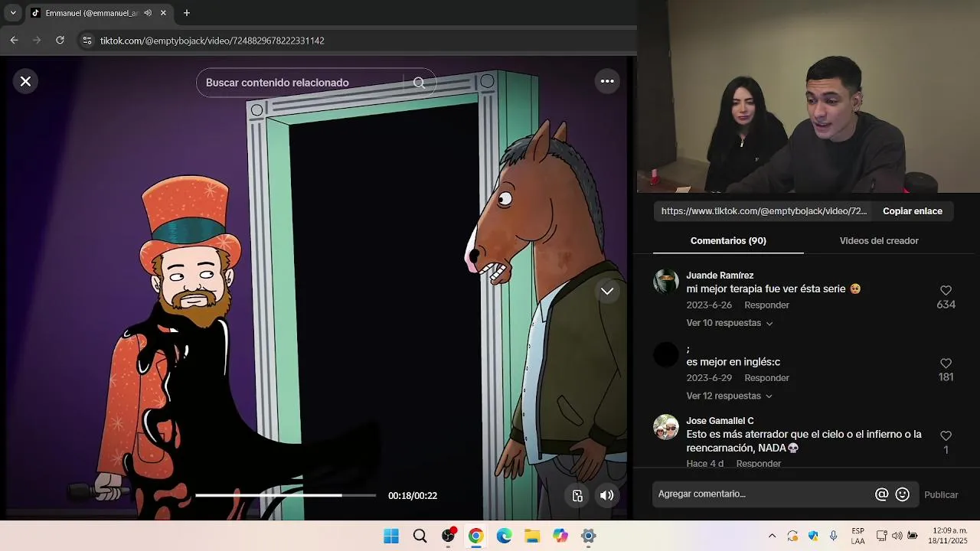Launch Microsoft Edge from taskbar

click(504, 536)
